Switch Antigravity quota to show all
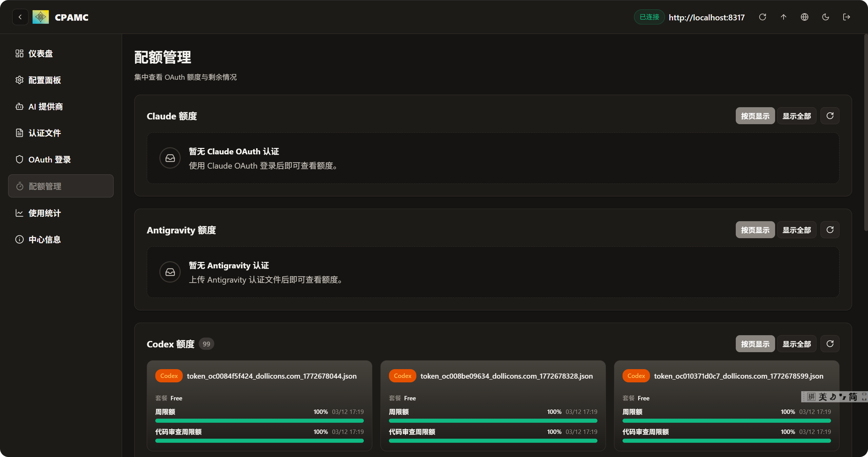This screenshot has height=457, width=868. [x=796, y=230]
